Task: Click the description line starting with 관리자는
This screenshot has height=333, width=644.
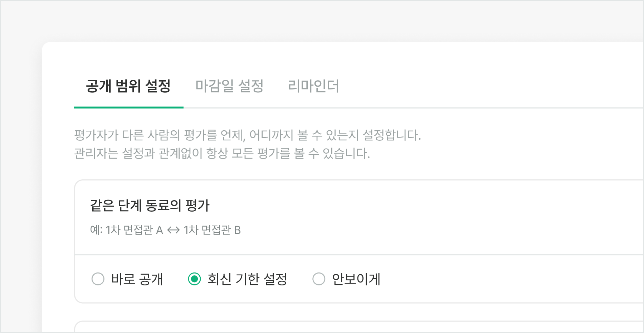Action: tap(222, 154)
